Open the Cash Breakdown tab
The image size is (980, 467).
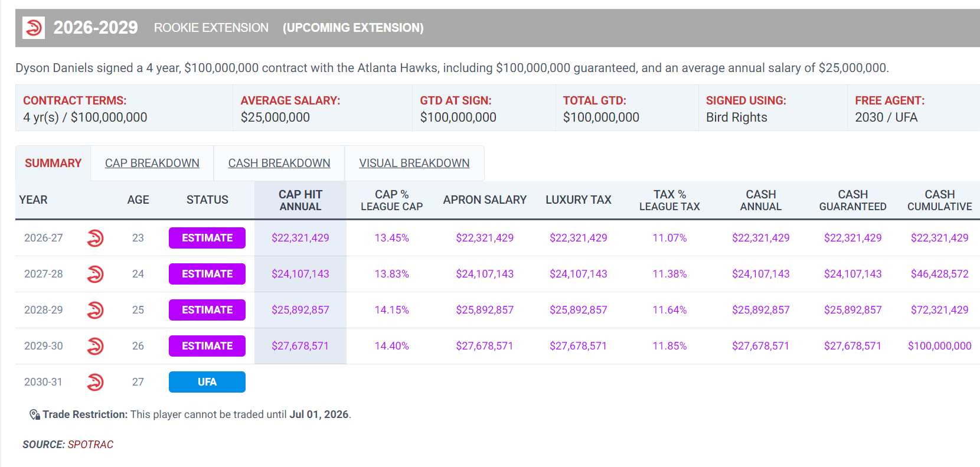coord(279,163)
